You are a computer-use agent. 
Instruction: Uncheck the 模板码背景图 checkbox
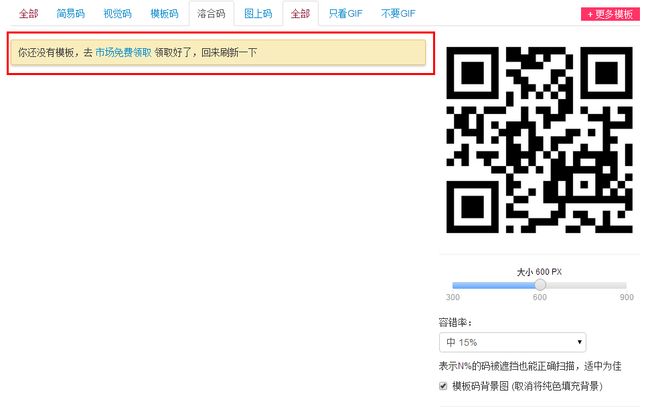(x=443, y=386)
